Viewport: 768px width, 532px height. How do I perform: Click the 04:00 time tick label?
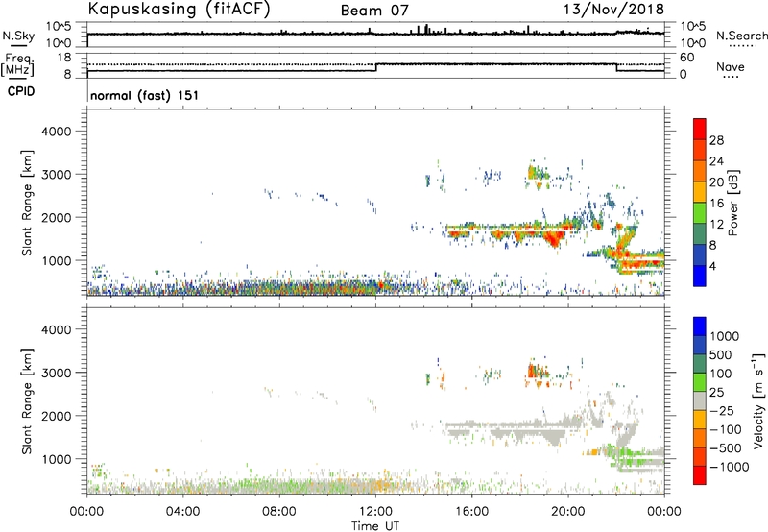click(x=182, y=512)
